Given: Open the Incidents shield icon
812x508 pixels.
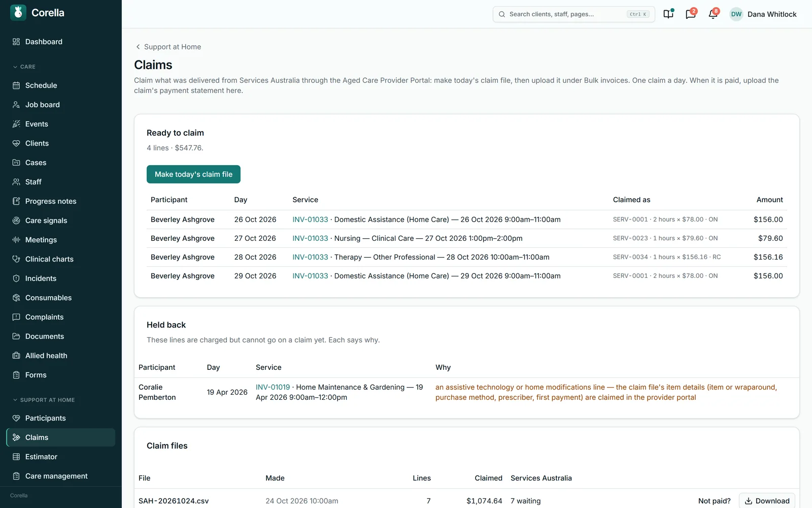Looking at the screenshot, I should [x=16, y=278].
